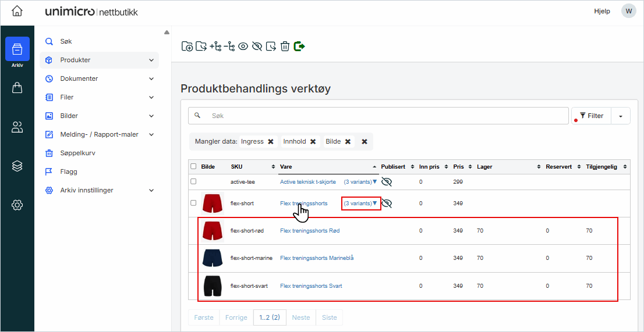Click the crossed-eye unpublish icon in toolbar
This screenshot has height=332, width=644.
coord(257,47)
